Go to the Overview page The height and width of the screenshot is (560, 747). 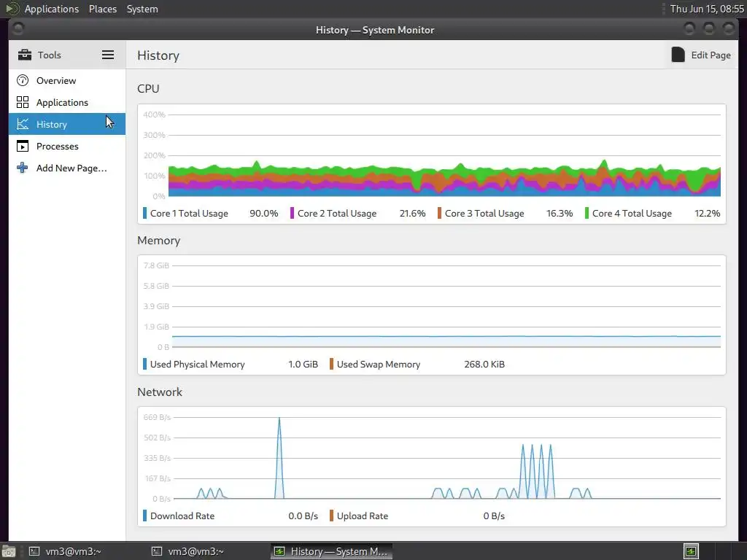coord(67,80)
